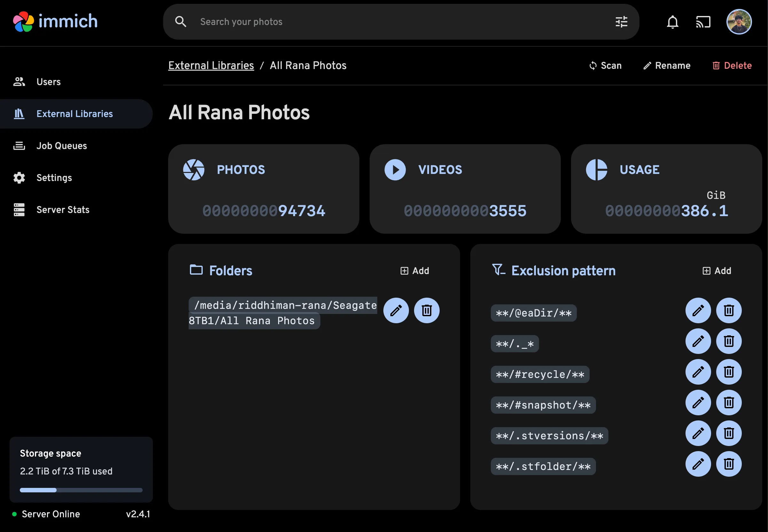Click the v2.4.1 version label
Image resolution: width=768 pixels, height=532 pixels.
pos(138,514)
